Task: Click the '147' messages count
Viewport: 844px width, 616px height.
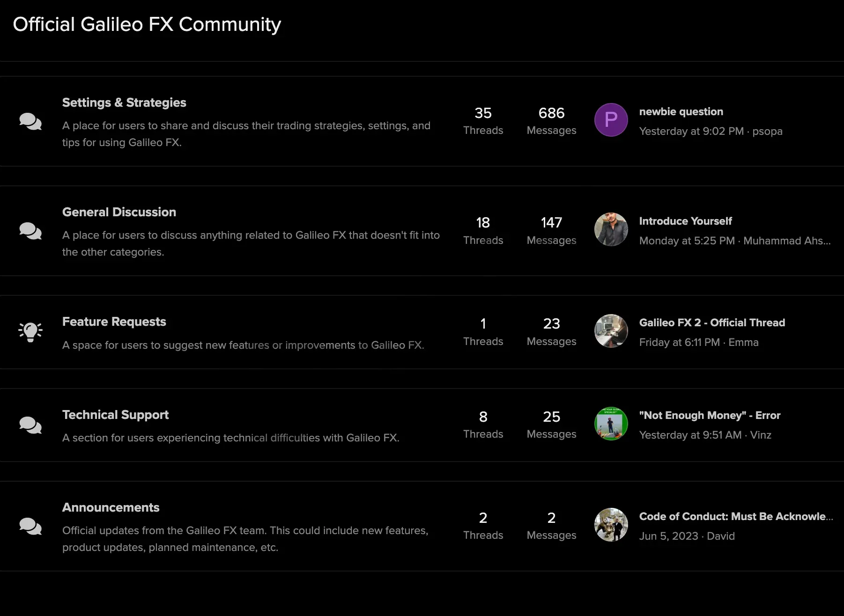Action: click(x=551, y=222)
